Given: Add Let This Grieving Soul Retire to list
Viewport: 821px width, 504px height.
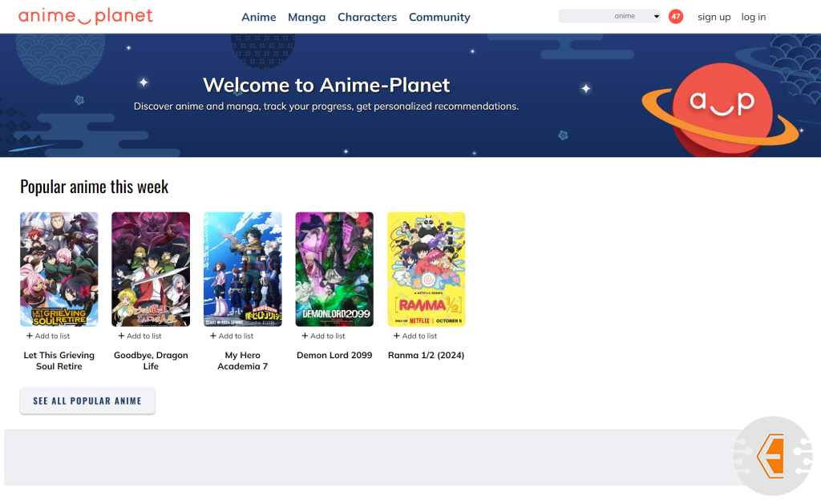Looking at the screenshot, I should (x=48, y=336).
